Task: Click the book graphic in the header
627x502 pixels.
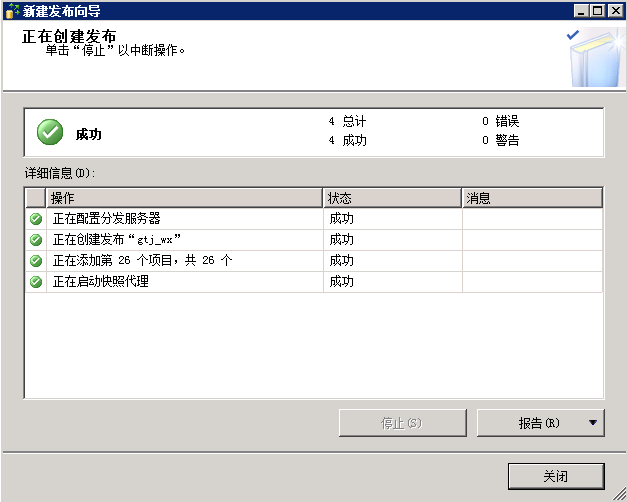Action: 591,58
